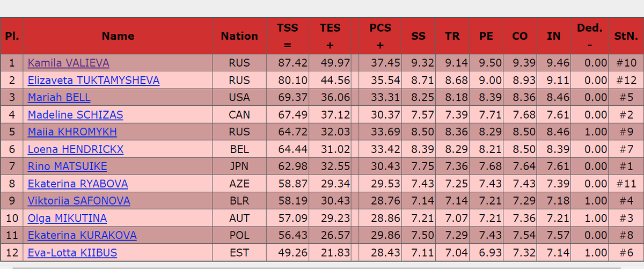The height and width of the screenshot is (269, 644).
Task: Click Rino MATSUIKE's name link
Action: coord(68,166)
